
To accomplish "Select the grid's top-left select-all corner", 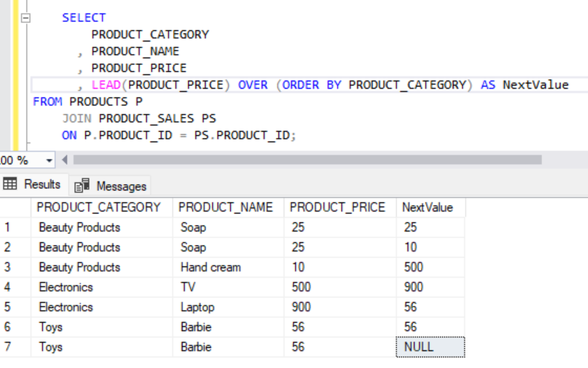I will tap(14, 208).
